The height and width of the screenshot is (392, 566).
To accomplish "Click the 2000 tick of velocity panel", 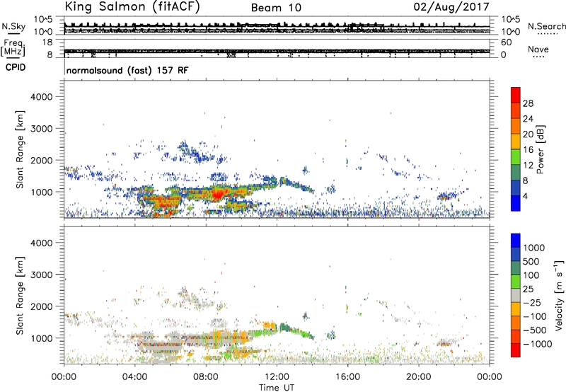I will tap(41, 306).
